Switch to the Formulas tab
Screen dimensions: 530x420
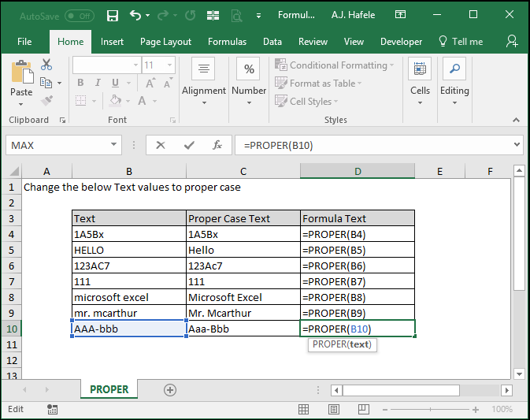point(227,42)
